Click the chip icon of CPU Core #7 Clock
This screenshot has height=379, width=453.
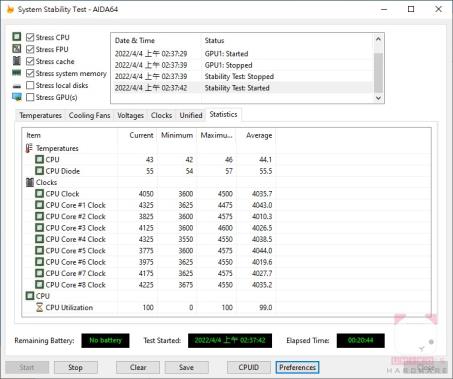pyautogui.click(x=39, y=273)
